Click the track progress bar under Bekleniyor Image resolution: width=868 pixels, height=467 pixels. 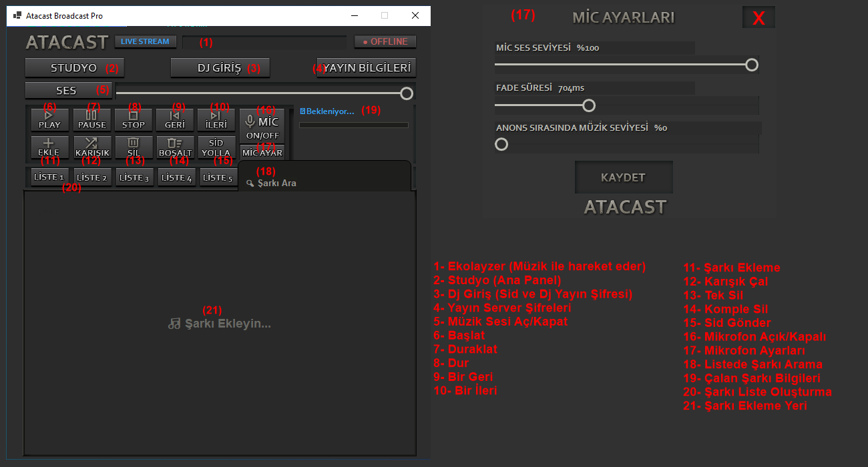click(354, 125)
